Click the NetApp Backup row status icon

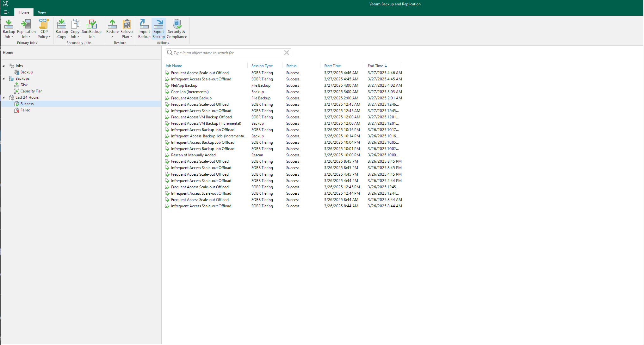[167, 85]
